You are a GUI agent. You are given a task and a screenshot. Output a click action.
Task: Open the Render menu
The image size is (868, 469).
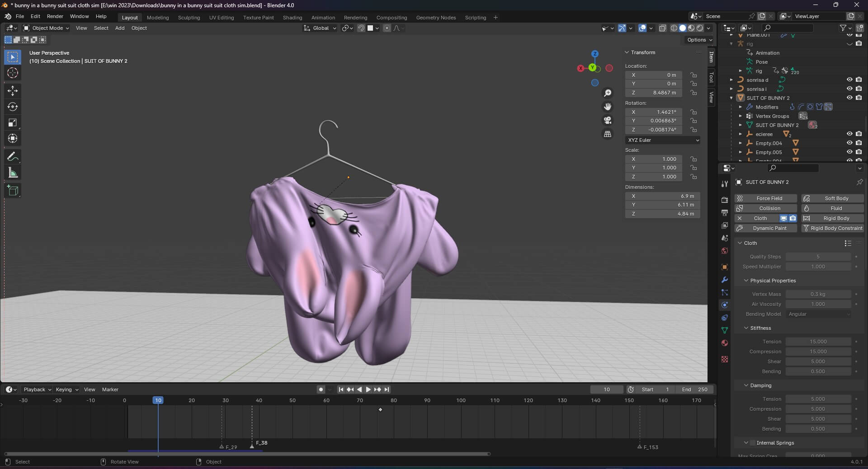click(55, 16)
